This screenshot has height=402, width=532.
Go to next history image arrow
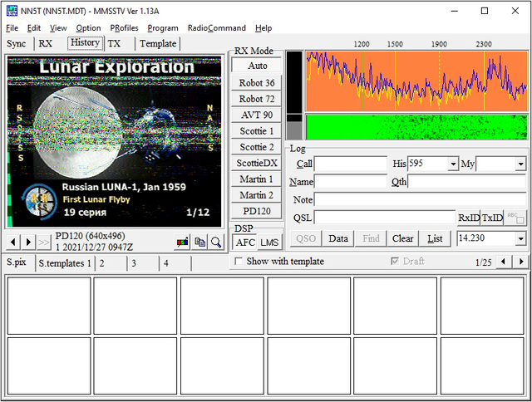(x=28, y=242)
